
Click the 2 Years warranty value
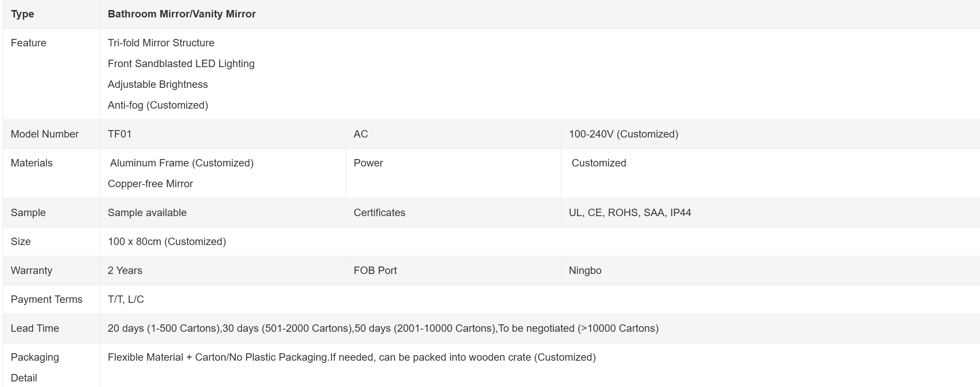click(x=125, y=271)
